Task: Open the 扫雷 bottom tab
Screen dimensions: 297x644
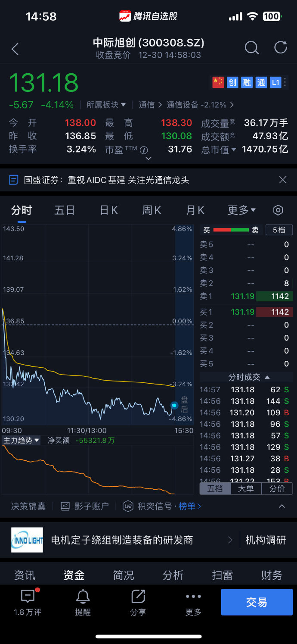Action: pyautogui.click(x=223, y=575)
